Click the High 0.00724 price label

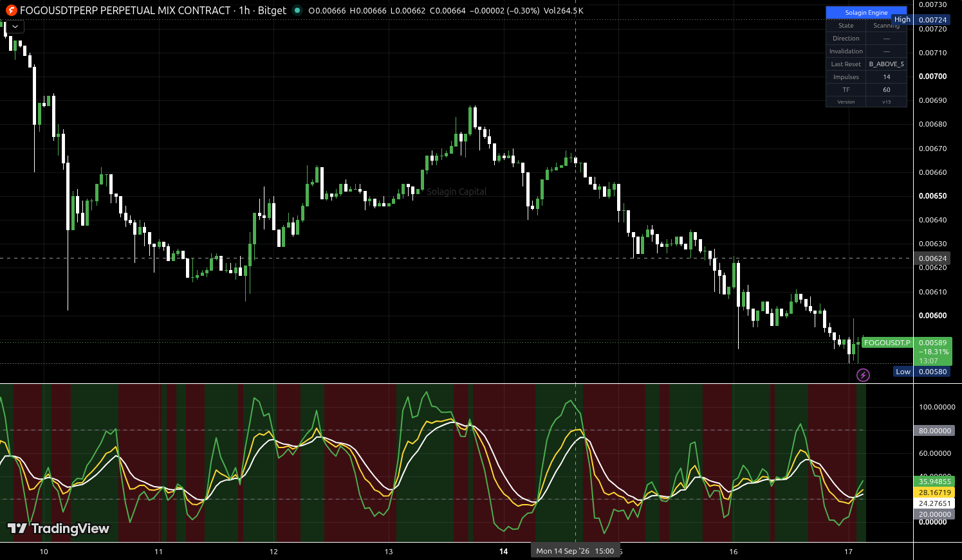(x=921, y=20)
